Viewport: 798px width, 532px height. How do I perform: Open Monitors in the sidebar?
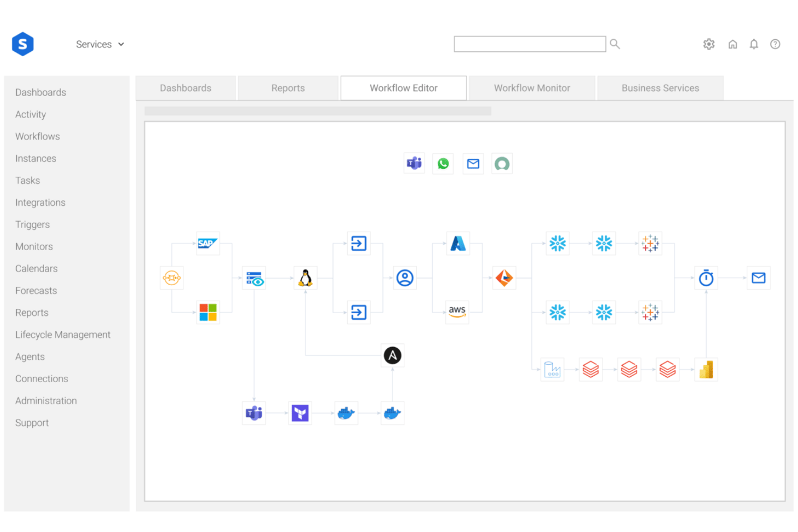[34, 247]
